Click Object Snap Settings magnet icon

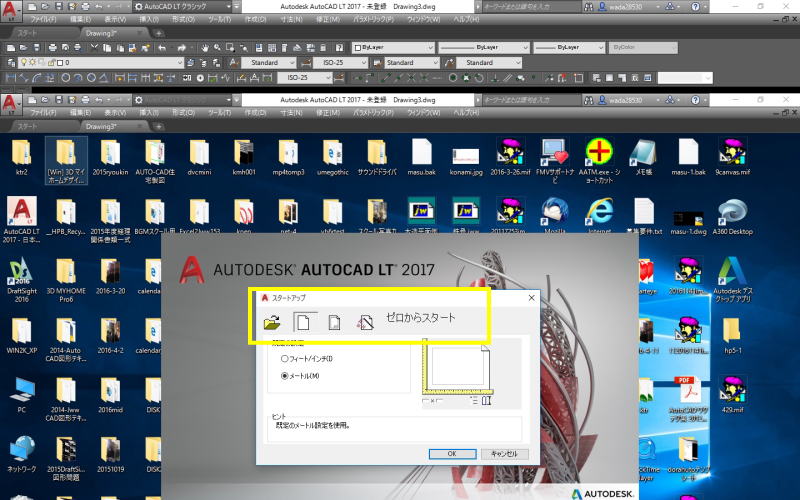562,78
